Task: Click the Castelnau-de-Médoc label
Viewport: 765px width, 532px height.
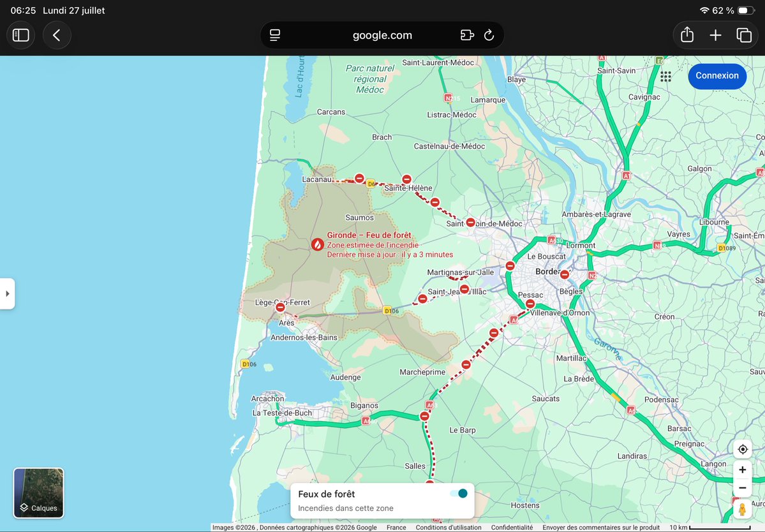Action: [x=449, y=146]
